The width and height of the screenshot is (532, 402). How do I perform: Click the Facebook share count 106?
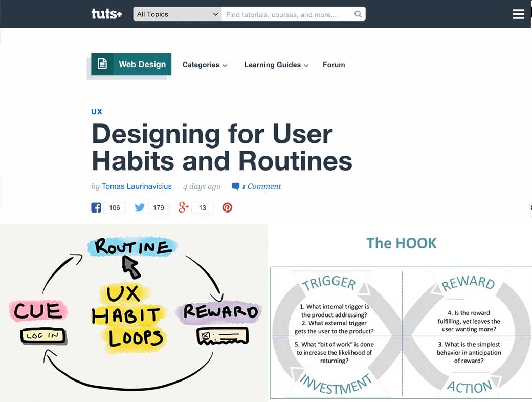pos(114,207)
